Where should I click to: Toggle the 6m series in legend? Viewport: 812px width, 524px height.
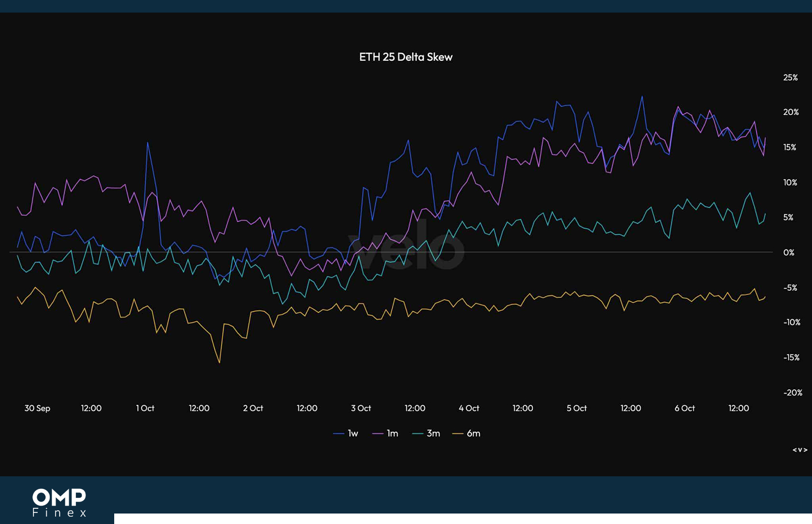466,433
